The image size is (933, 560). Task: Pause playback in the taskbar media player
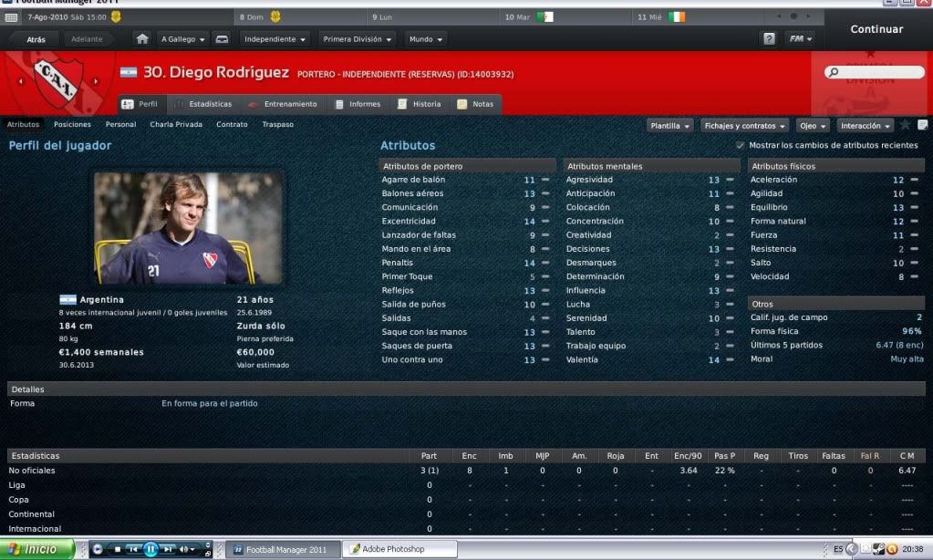pyautogui.click(x=150, y=549)
